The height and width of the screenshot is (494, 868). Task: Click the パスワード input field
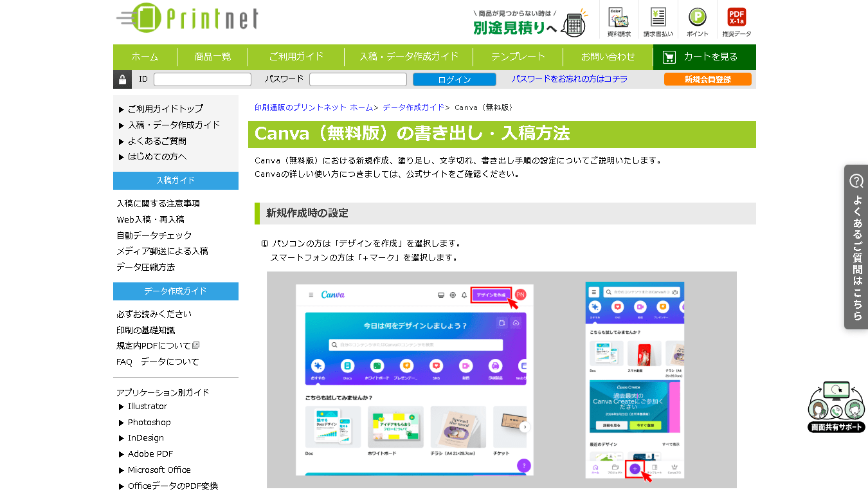click(x=358, y=79)
